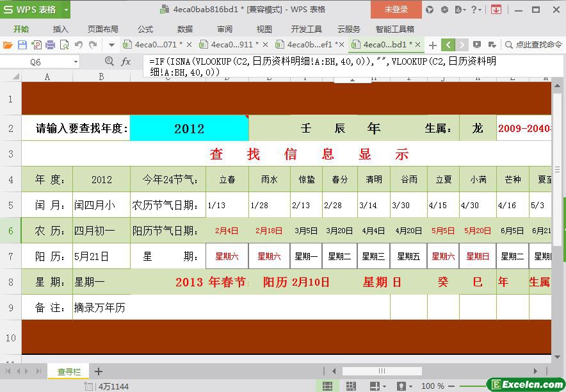This screenshot has width=566, height=392.
Task: Click the 100 % zoom level
Action: [432, 386]
